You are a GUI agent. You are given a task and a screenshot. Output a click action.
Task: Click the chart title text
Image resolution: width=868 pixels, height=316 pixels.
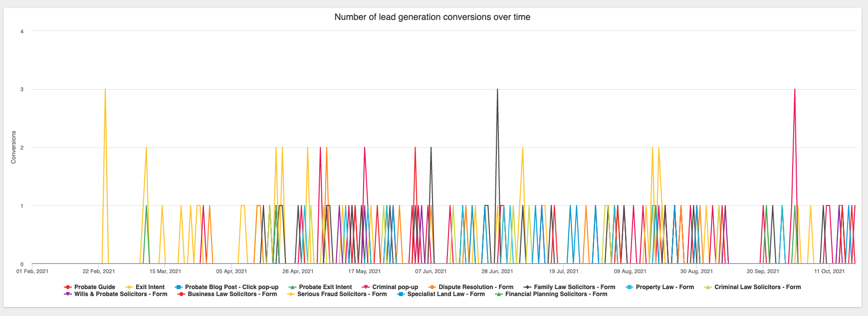[432, 17]
